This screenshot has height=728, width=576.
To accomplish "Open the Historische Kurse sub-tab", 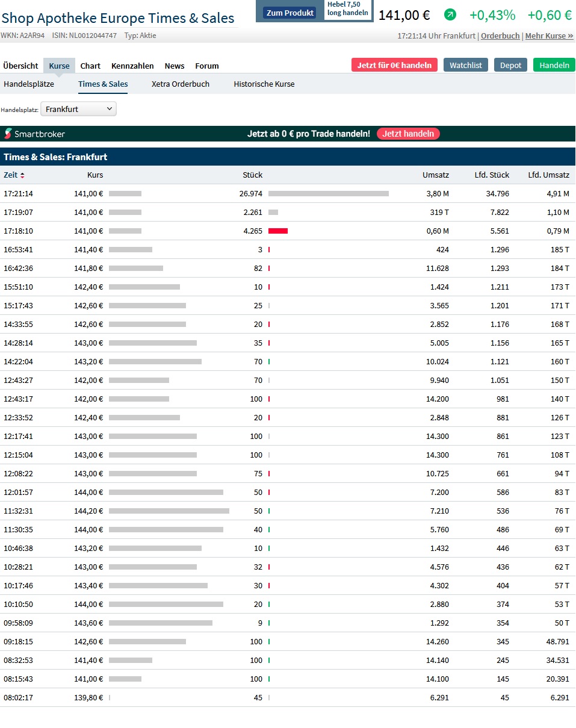I will pos(264,84).
